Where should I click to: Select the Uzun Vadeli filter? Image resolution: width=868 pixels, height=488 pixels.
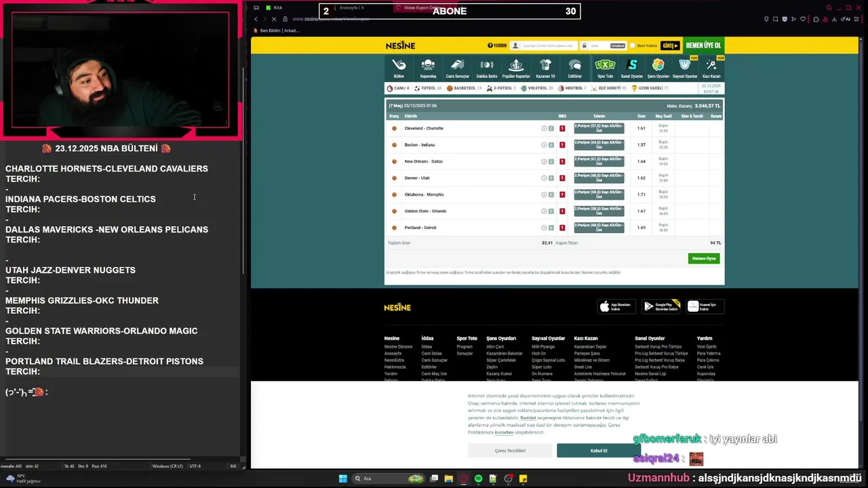pos(650,88)
